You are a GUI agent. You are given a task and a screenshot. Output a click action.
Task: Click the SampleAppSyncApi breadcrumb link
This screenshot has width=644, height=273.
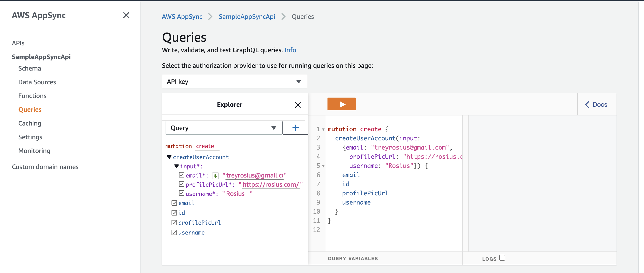[247, 16]
